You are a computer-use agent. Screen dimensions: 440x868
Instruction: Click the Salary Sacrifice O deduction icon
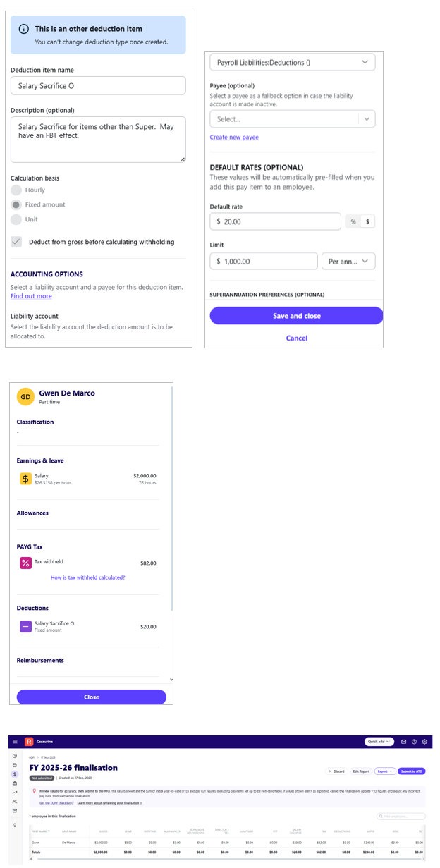point(25,626)
